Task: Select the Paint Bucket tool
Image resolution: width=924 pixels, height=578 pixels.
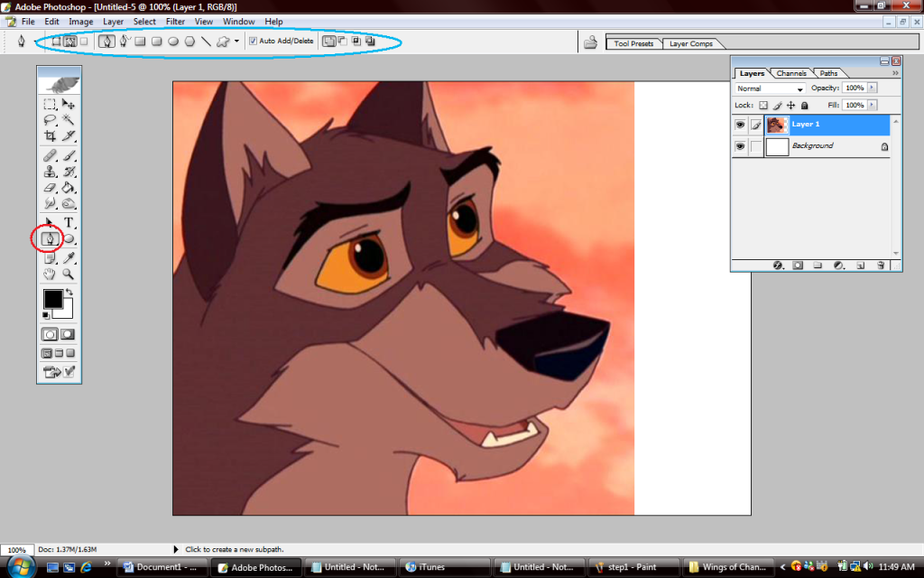Action: (x=69, y=188)
